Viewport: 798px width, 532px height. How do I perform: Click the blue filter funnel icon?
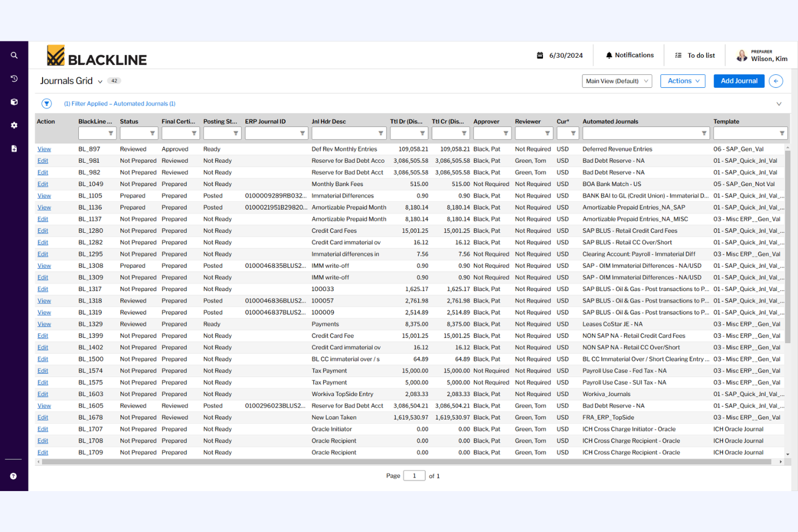(x=46, y=103)
